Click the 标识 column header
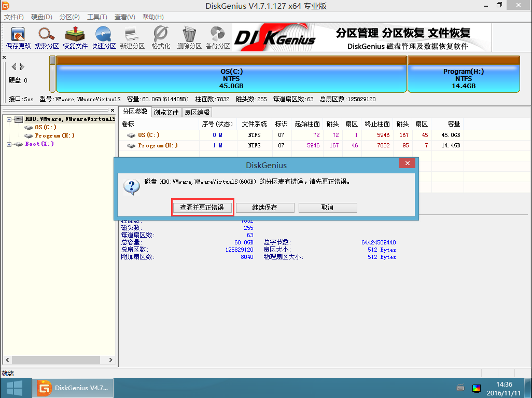Viewport: 532px width, 398px height. (282, 124)
